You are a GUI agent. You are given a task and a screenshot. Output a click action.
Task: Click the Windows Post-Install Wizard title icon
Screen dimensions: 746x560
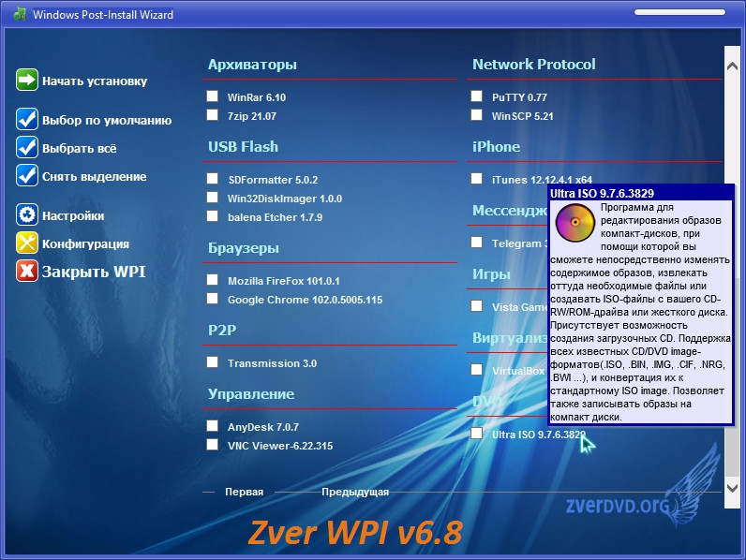[20, 14]
